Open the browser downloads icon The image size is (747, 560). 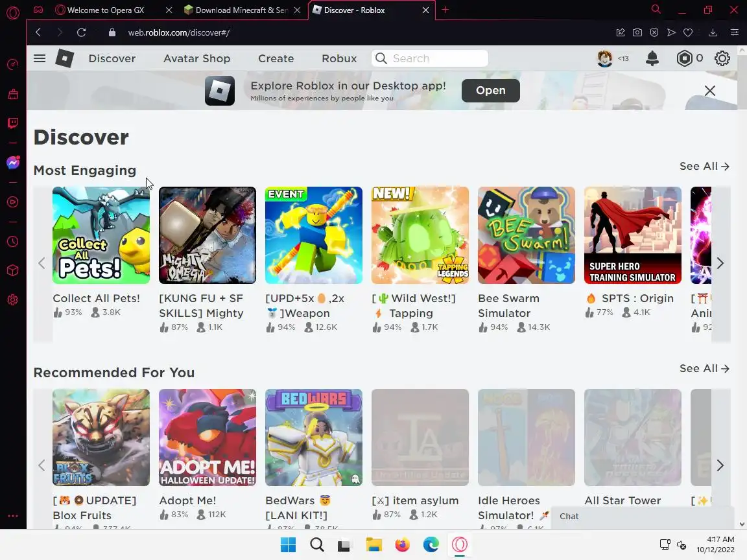713,32
